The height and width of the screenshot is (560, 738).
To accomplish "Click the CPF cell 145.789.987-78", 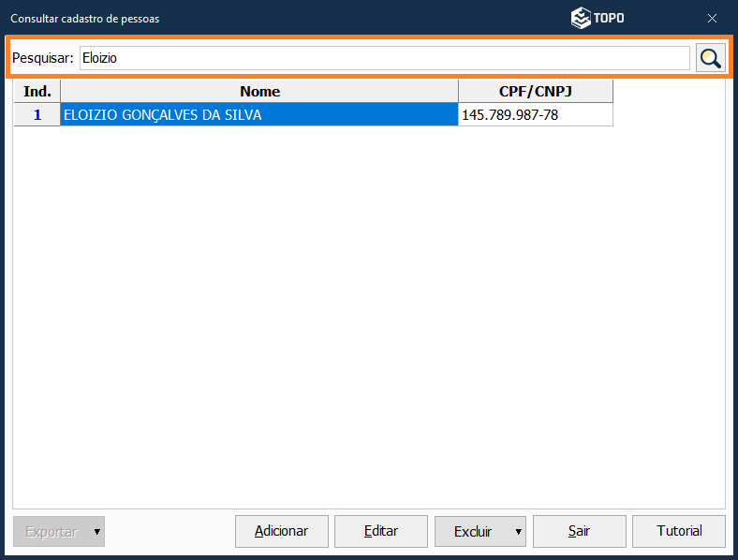I will 535,114.
